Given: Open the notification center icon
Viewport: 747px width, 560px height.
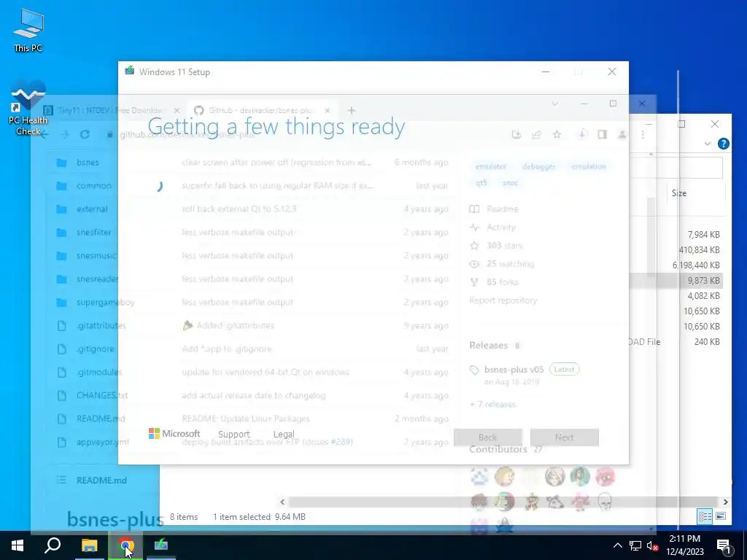Looking at the screenshot, I should pos(724,546).
